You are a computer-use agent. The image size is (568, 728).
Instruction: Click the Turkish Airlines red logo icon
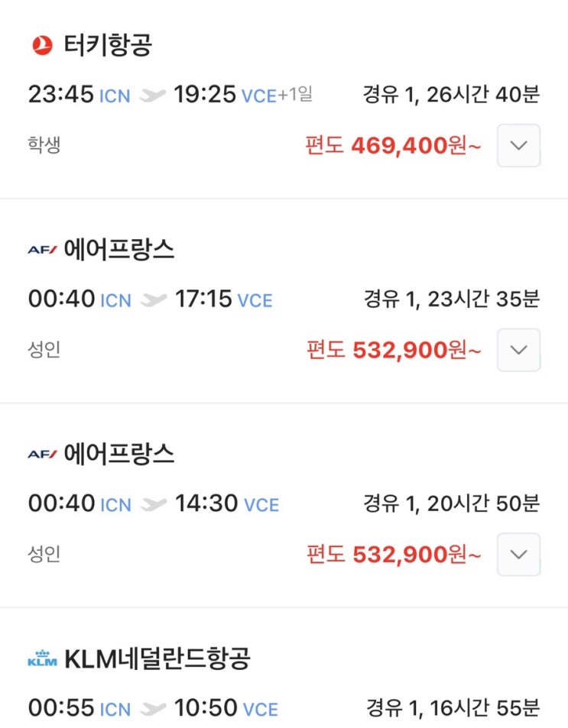coord(42,45)
